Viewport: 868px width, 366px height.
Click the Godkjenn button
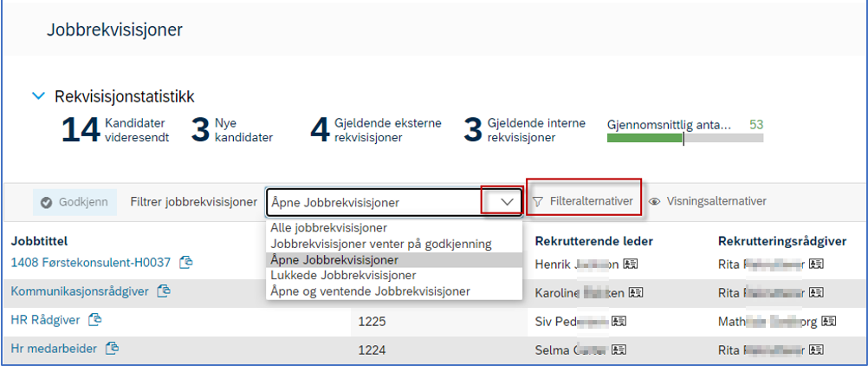[74, 202]
